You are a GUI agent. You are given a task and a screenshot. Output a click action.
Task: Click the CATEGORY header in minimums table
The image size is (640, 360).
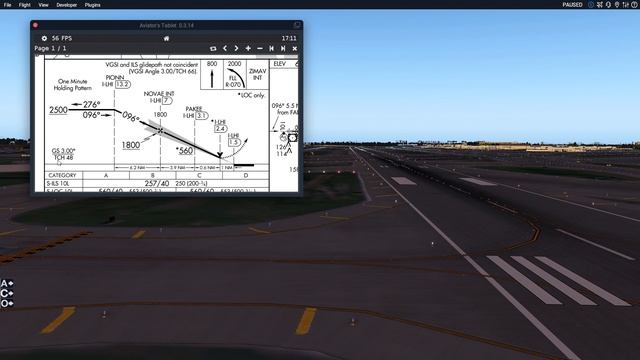(62, 175)
